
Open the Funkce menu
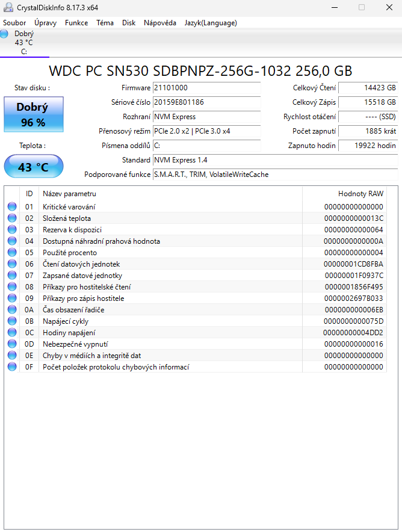coord(76,23)
